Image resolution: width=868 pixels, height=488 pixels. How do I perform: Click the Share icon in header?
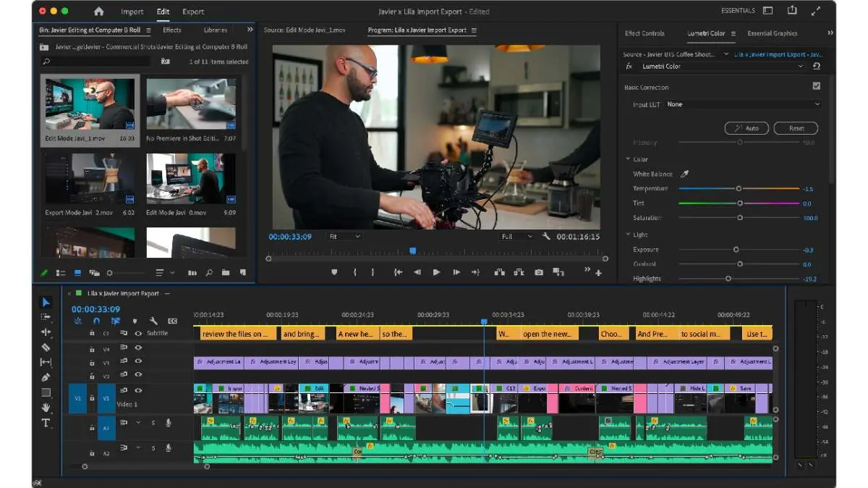click(792, 11)
